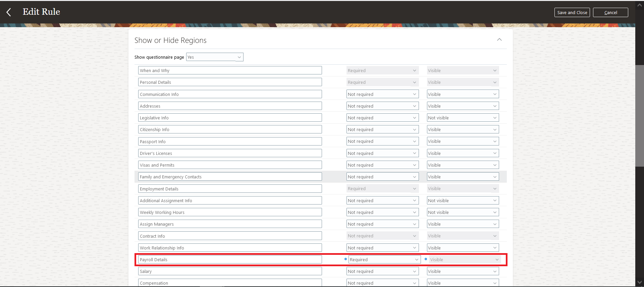Open Assign Managers visibility dropdown

pos(463,224)
